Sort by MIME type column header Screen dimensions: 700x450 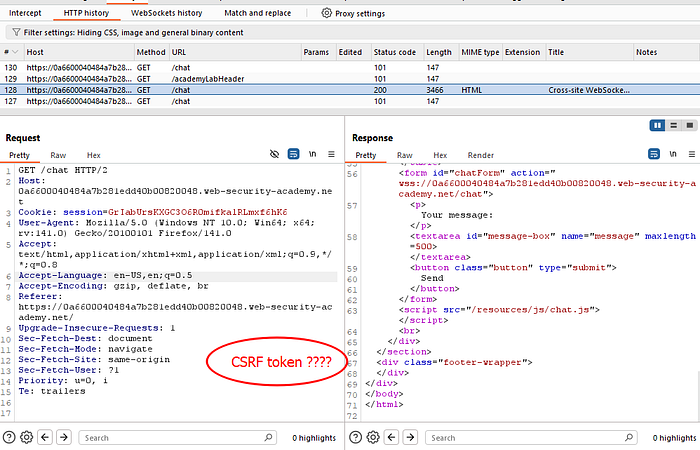click(480, 52)
